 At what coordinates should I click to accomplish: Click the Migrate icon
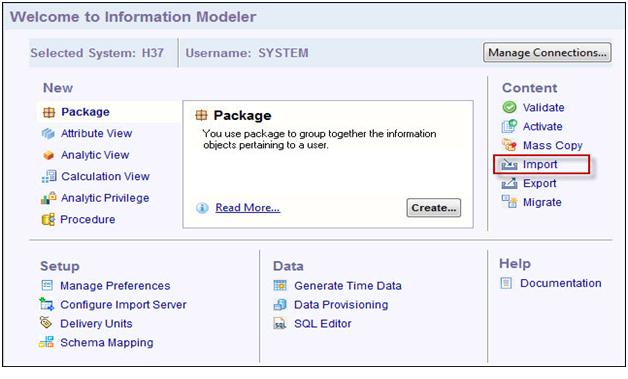point(509,202)
